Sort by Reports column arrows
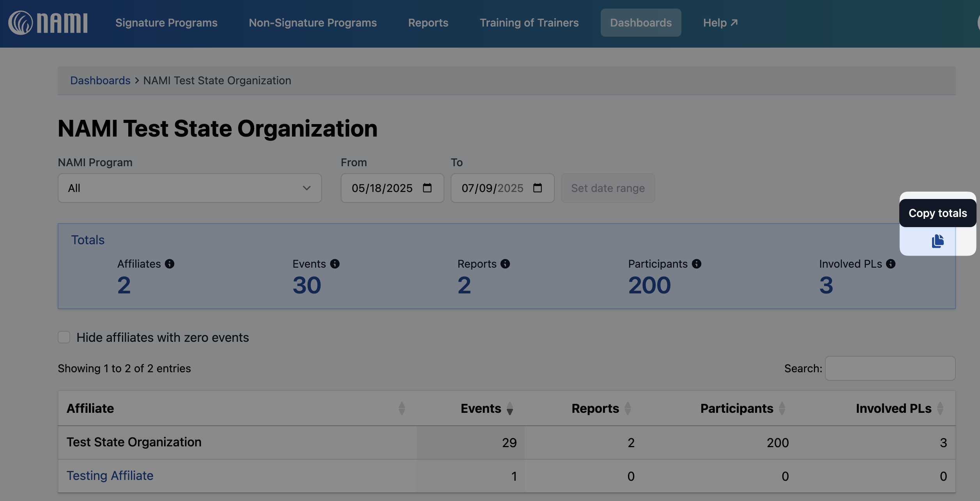This screenshot has width=980, height=501. [628, 409]
